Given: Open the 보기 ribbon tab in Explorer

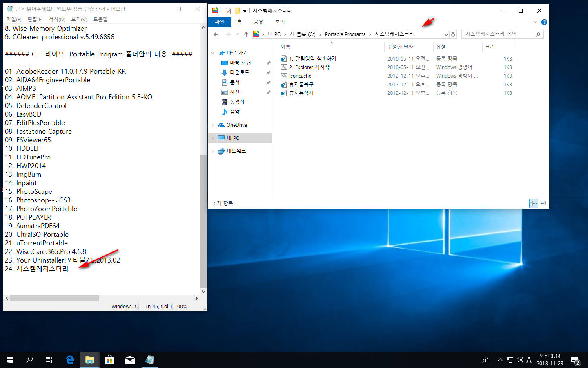Looking at the screenshot, I should (280, 22).
